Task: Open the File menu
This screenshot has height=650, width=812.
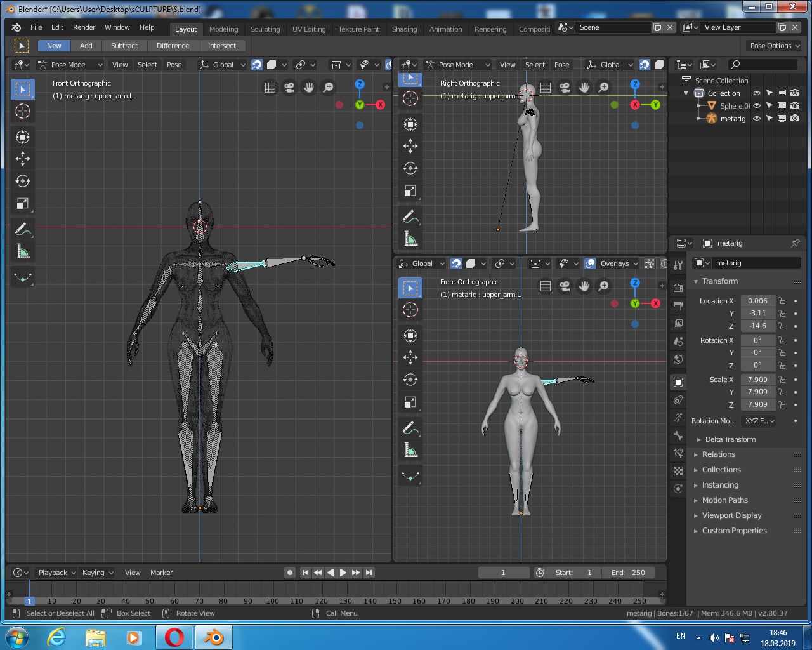Action: [x=36, y=27]
